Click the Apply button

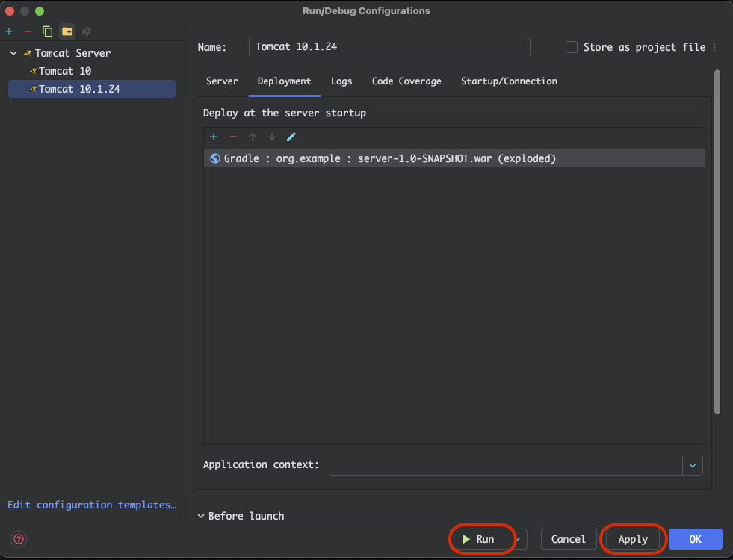(633, 539)
